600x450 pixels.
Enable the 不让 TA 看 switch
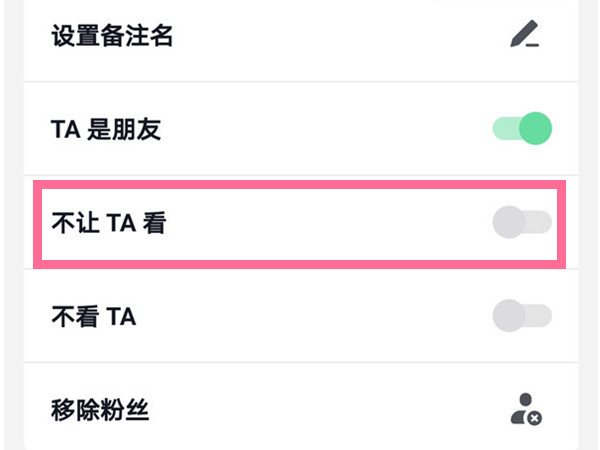[x=522, y=223]
